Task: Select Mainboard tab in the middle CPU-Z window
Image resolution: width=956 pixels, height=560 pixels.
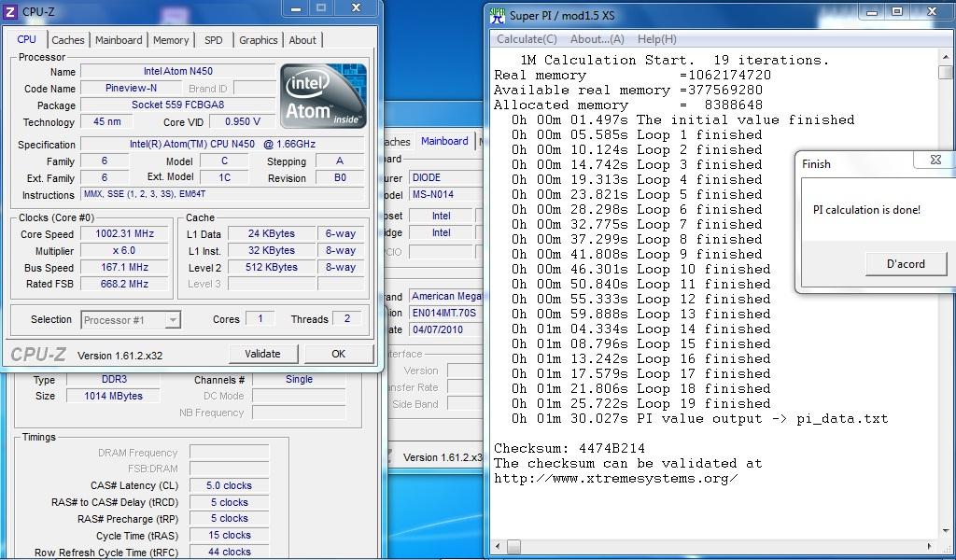Action: tap(444, 141)
